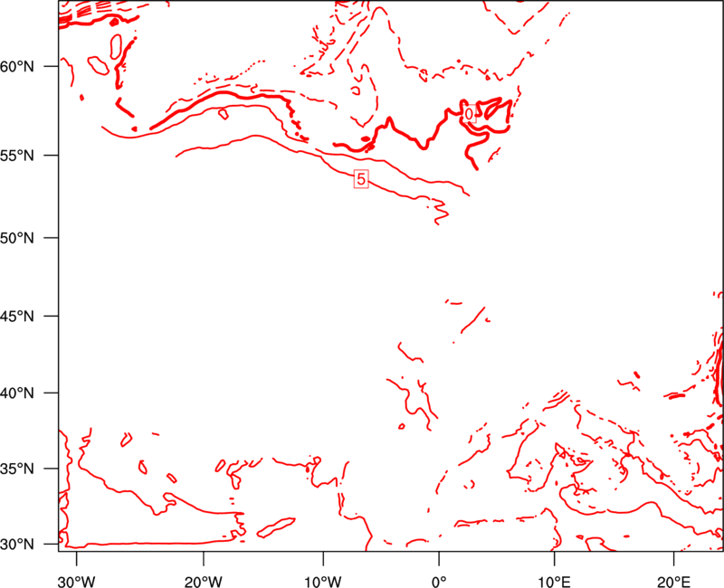The height and width of the screenshot is (588, 724).
Task: Click the 45°N latitude label
Action: click(x=17, y=317)
